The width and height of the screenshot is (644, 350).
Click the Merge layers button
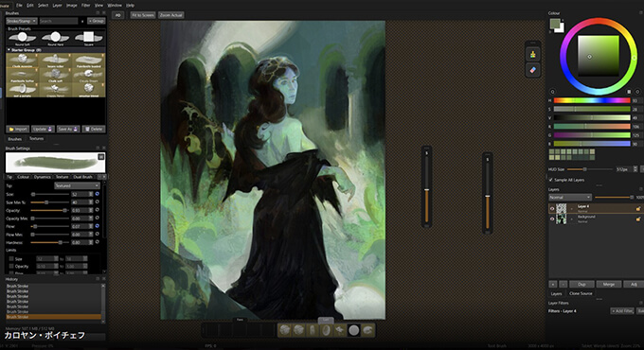pos(609,285)
